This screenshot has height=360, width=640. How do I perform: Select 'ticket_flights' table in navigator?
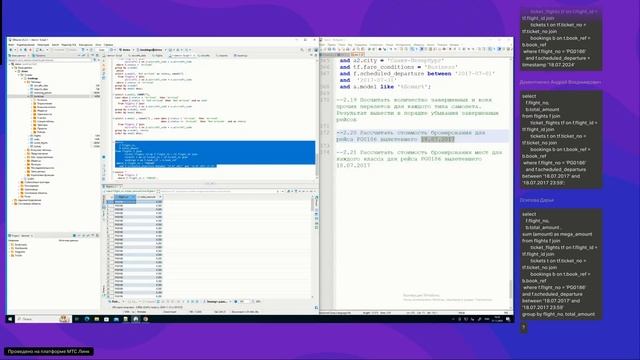coord(41,143)
